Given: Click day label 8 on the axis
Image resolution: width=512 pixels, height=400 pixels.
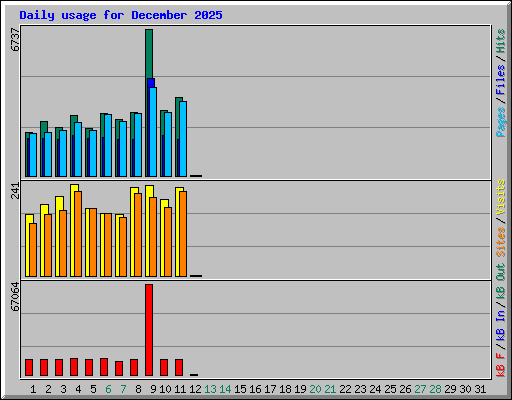Looking at the screenshot, I should click(x=138, y=389).
